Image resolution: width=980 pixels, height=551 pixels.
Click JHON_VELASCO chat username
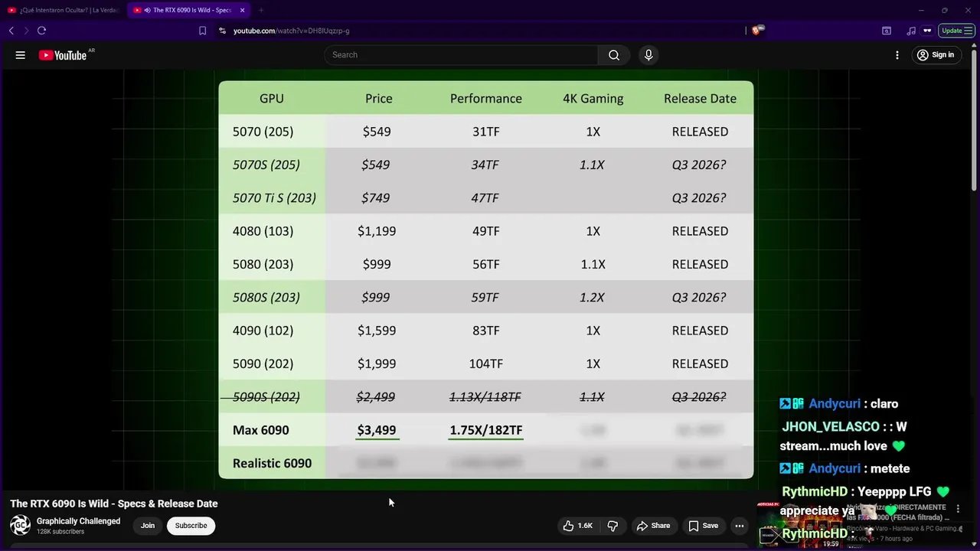click(830, 426)
